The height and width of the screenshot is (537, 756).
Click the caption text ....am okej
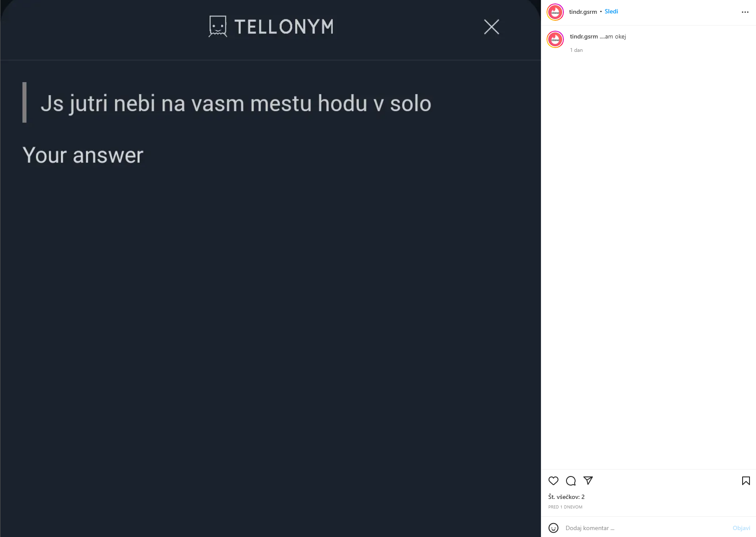613,37
